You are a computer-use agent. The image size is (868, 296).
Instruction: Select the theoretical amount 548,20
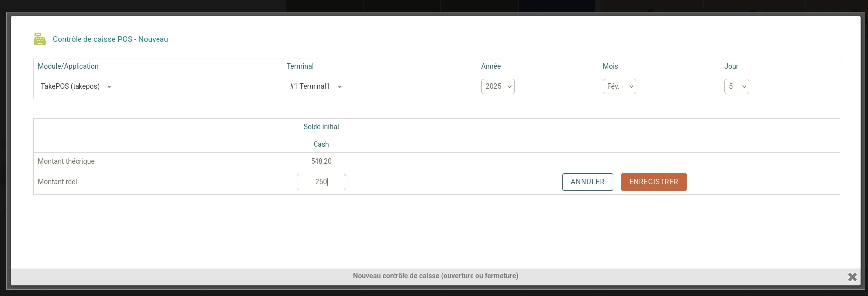coord(321,161)
